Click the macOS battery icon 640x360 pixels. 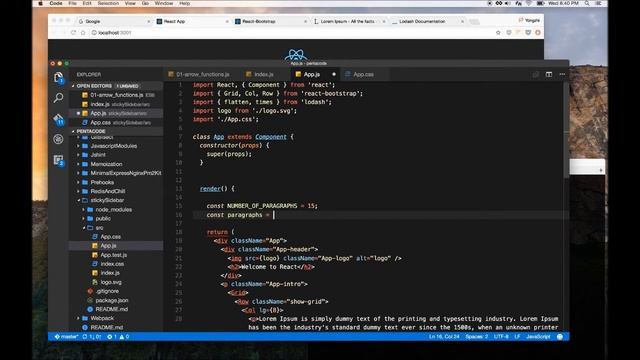[x=540, y=3]
